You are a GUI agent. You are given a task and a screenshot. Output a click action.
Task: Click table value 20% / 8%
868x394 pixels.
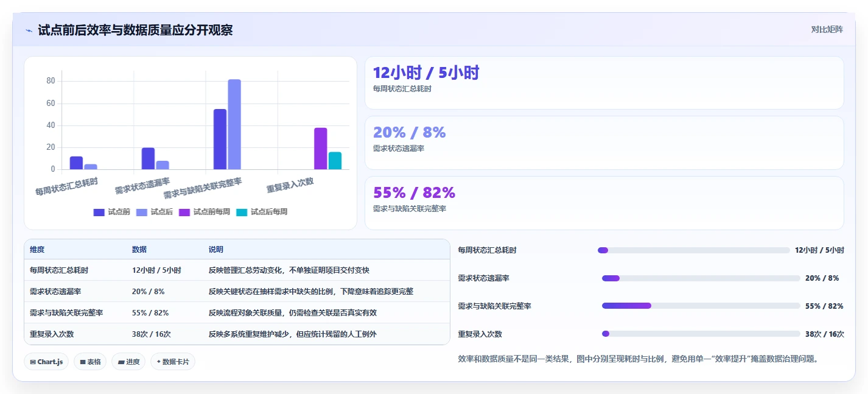(x=149, y=292)
